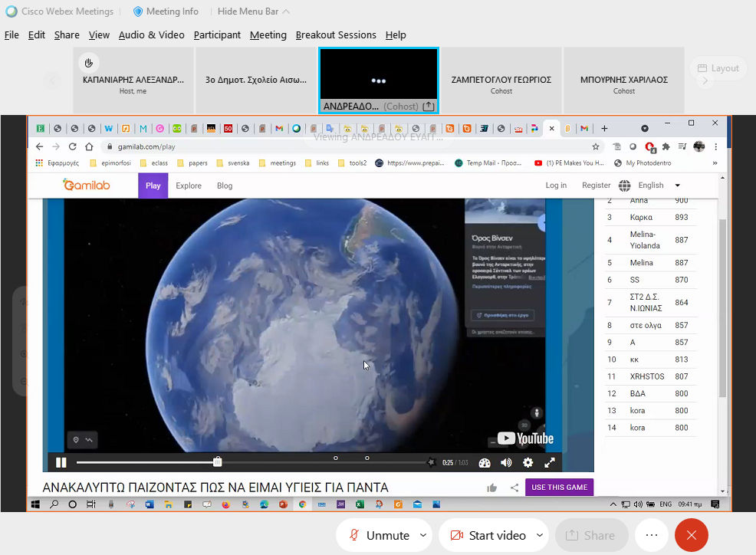The image size is (756, 555).
Task: Expand the video options arrow beside Start video
Action: pos(539,535)
